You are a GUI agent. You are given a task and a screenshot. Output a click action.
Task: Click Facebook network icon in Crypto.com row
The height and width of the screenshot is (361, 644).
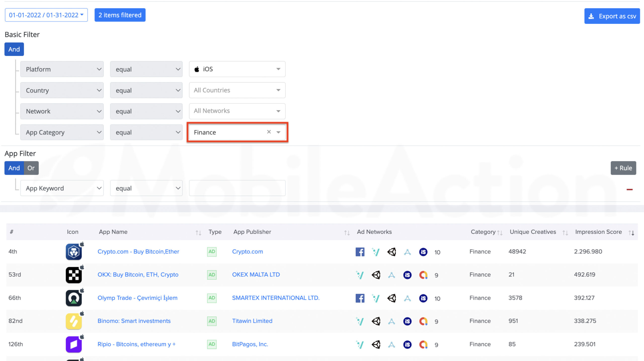(360, 252)
